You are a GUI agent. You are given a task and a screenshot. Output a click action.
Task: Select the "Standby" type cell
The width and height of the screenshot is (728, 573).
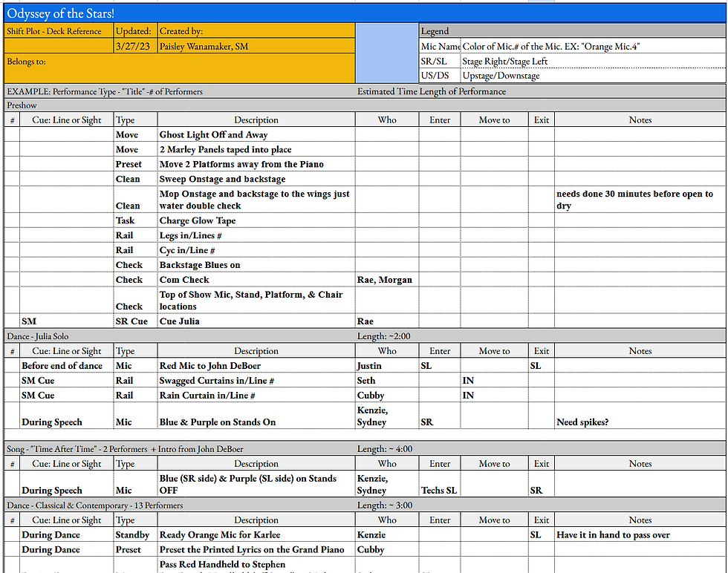135,534
